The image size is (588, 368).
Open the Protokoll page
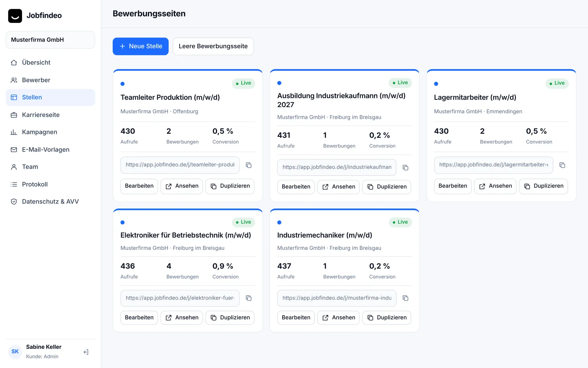(x=50, y=184)
